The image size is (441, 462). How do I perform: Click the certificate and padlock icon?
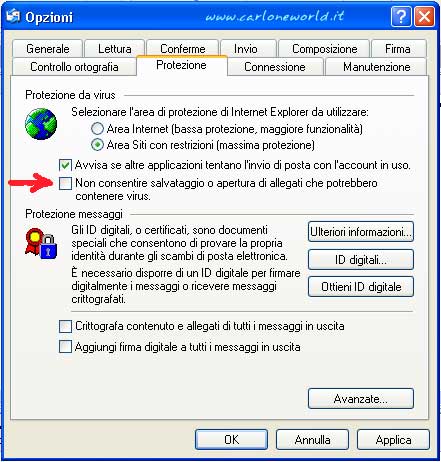click(41, 244)
